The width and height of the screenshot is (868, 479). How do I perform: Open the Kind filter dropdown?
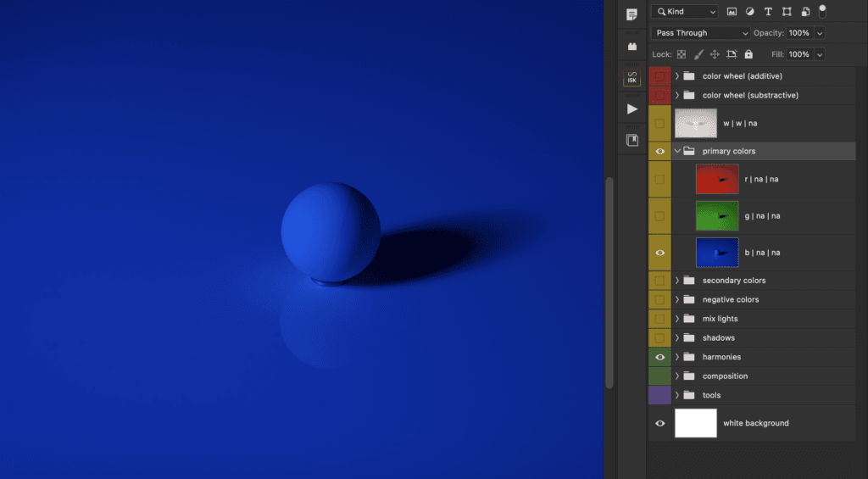[685, 12]
